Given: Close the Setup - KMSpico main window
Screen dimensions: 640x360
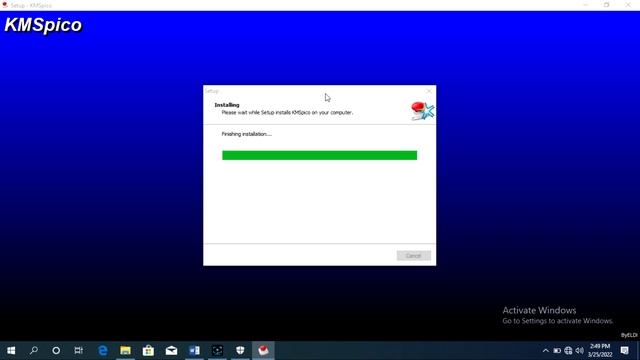Looking at the screenshot, I should [x=628, y=5].
